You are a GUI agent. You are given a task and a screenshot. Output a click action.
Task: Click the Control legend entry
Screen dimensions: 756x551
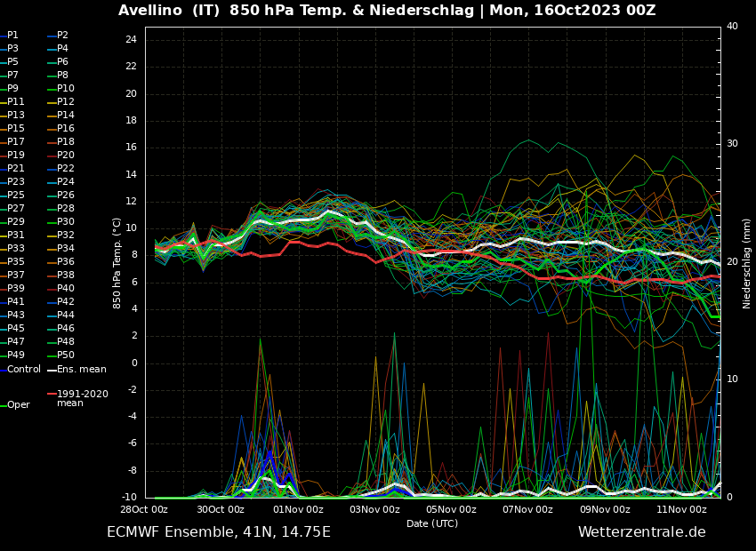(x=24, y=369)
